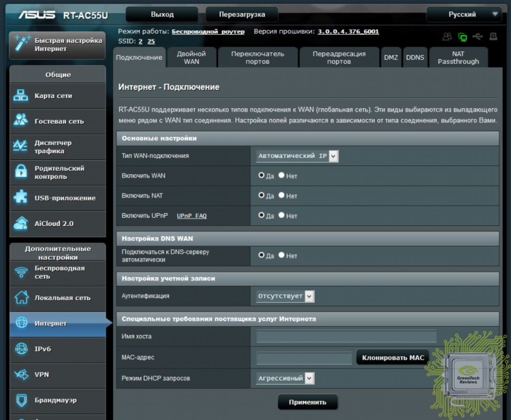Open the Тип WAN-подключения dropdown
The height and width of the screenshot is (420, 511).
(297, 156)
